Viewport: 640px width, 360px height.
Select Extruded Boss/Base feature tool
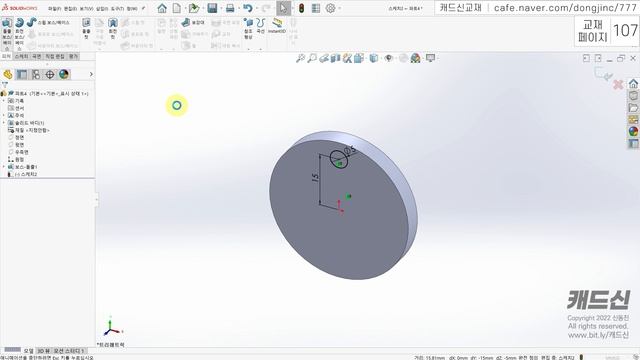click(x=7, y=33)
